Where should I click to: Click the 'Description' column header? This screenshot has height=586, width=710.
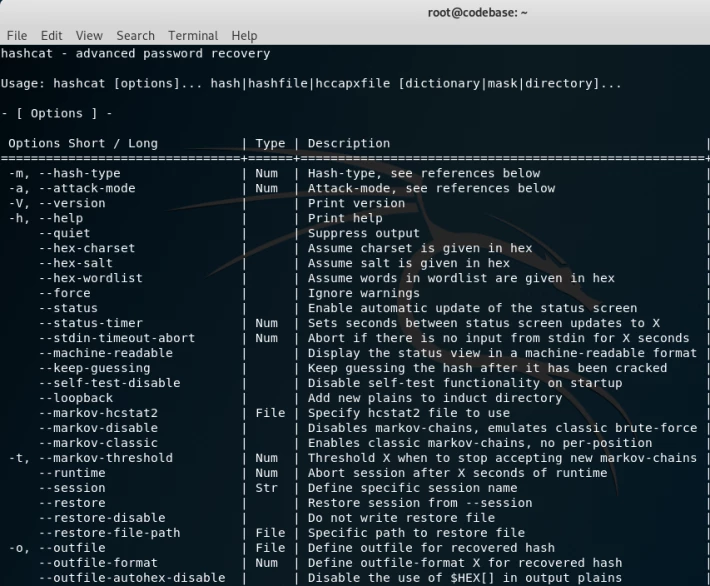tap(349, 144)
